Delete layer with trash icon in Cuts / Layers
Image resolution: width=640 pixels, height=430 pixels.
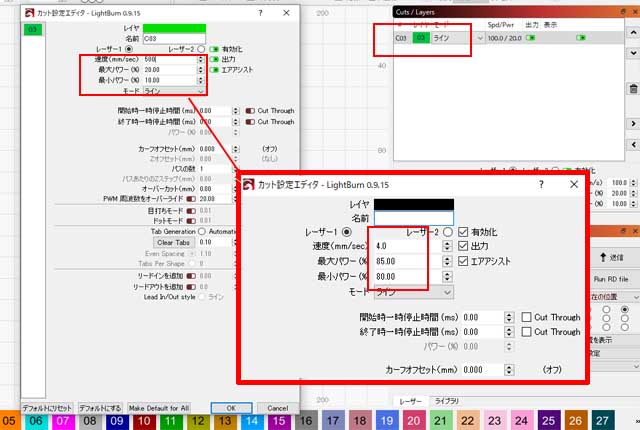633,89
